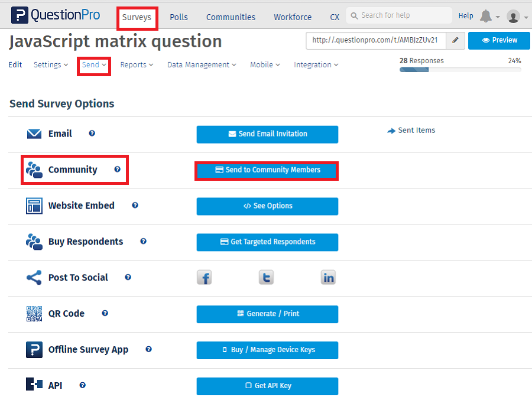Viewport: 532px width, 397px height.
Task: Click the Email envelope icon
Action: pyautogui.click(x=34, y=134)
